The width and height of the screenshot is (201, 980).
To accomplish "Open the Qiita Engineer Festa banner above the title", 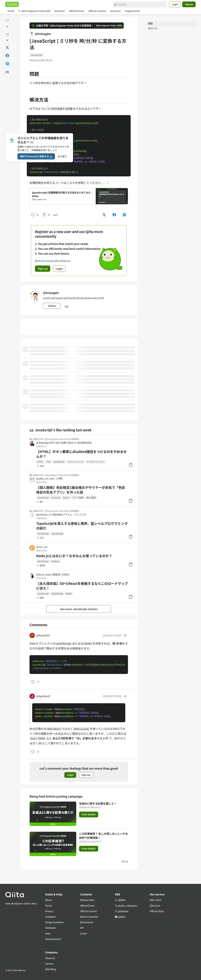I will (77, 25).
